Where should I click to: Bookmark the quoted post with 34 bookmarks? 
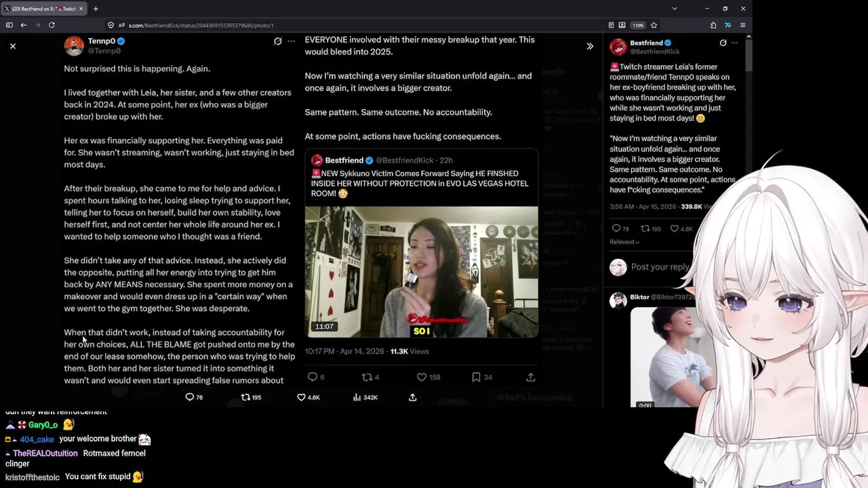[482, 377]
